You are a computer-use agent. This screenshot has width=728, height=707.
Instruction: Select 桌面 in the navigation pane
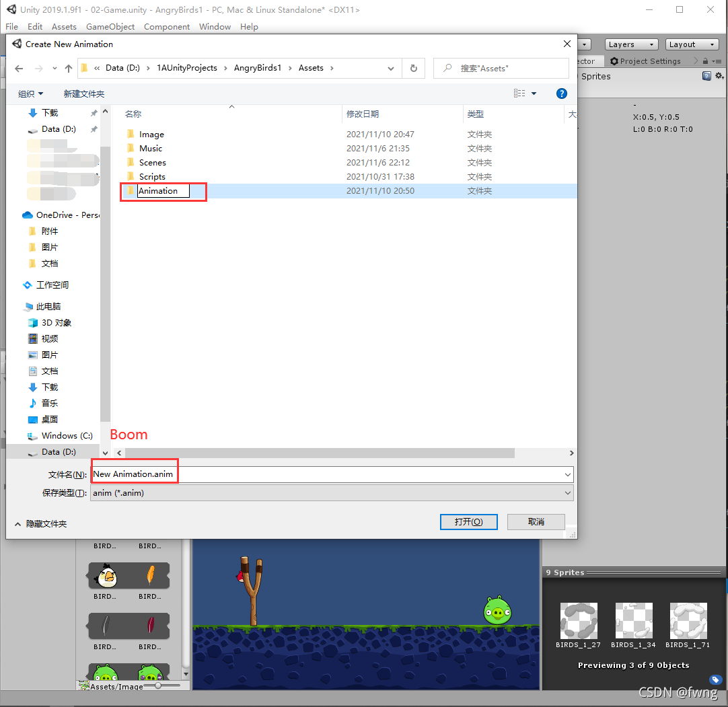click(43, 419)
